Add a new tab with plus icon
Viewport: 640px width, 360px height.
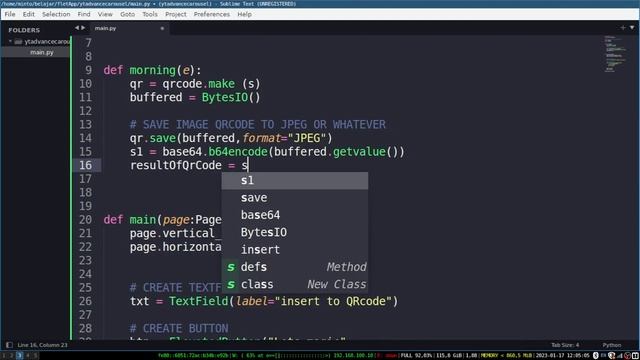623,28
